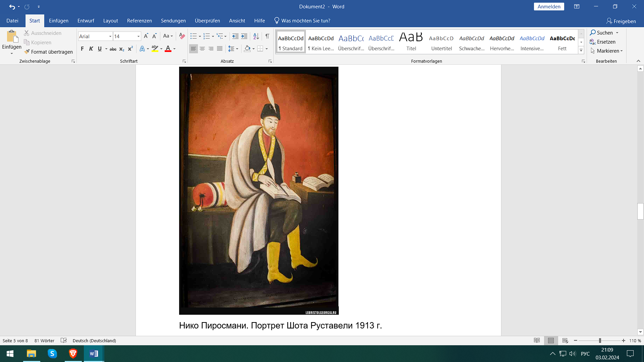Show or hide paragraph marks
The height and width of the screenshot is (362, 644).
click(x=267, y=36)
